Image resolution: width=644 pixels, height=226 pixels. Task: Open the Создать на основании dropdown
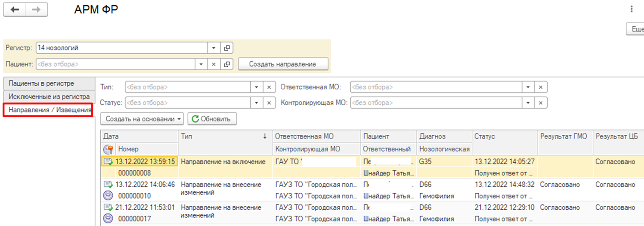pyautogui.click(x=142, y=119)
